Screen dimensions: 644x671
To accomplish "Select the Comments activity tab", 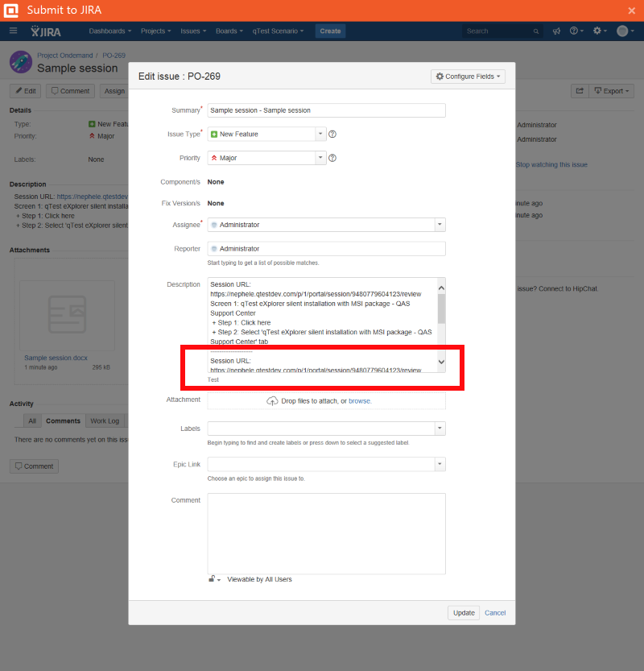I will (x=63, y=420).
